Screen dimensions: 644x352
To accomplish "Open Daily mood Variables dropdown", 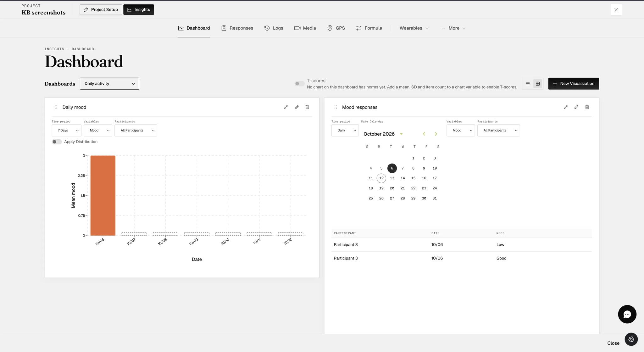I will tap(98, 131).
